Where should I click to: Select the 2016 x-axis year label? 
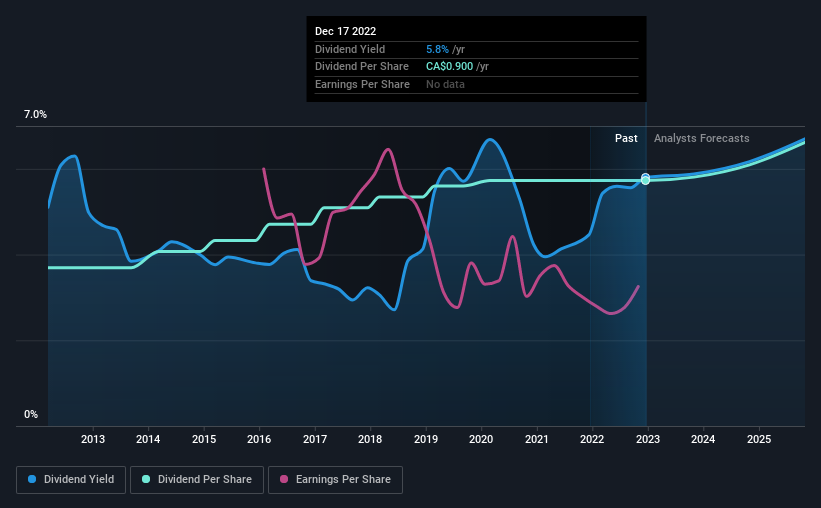pyautogui.click(x=259, y=439)
